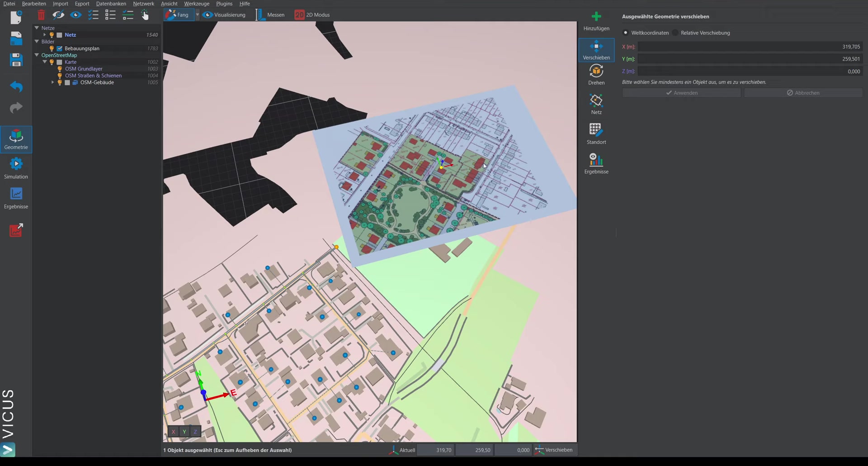
Task: Collapse the Karte tree node
Action: coord(45,62)
